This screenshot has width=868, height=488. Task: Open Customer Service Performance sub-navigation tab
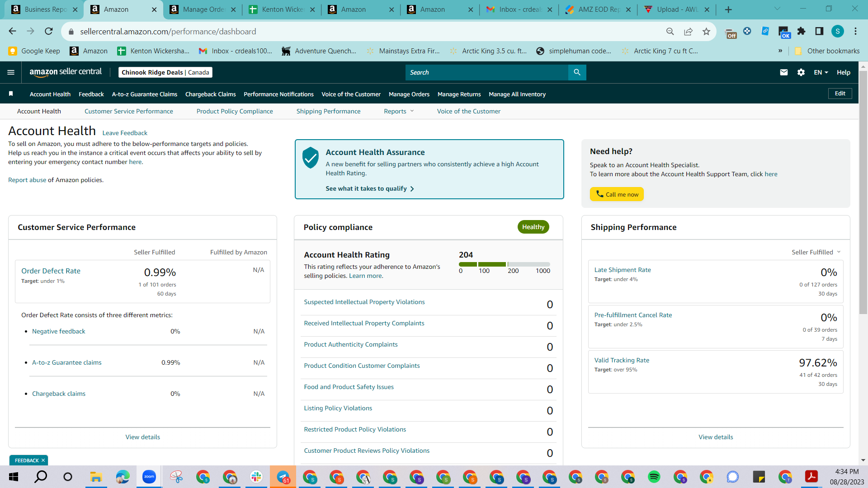pos(129,111)
